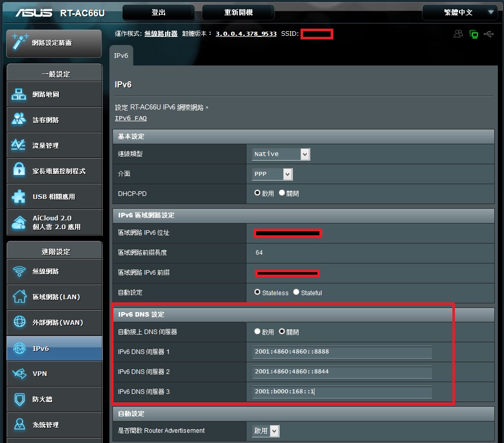Click the AiCloud 2.0 cloud icon
Image resolution: width=504 pixels, height=443 pixels.
click(18, 223)
